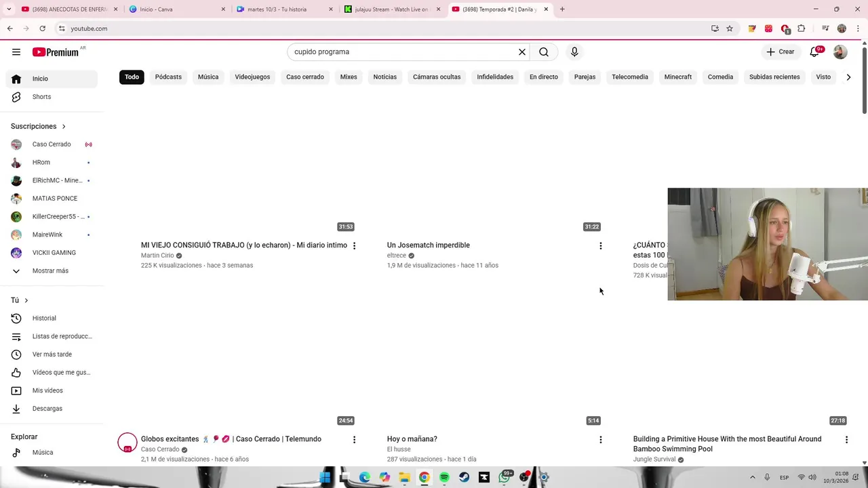Open the 'VICKII GAMING' subscription
Screen dimensions: 868x488
pos(52,253)
